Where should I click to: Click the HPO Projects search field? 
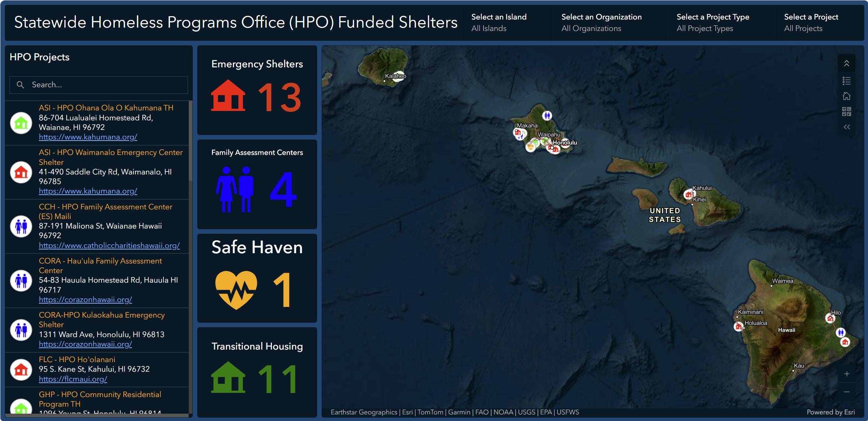(x=99, y=85)
